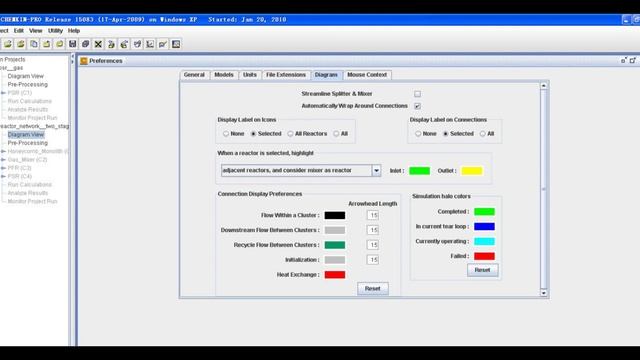Viewport: 640px width, 360px height.
Task: Choose the All Reactors radio button
Action: [x=290, y=133]
